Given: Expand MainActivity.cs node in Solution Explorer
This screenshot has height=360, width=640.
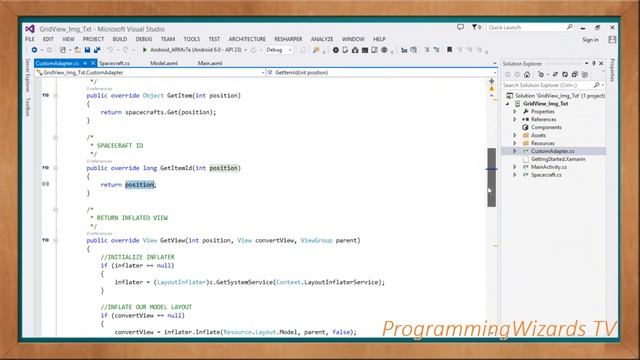Looking at the screenshot, I should [x=515, y=167].
